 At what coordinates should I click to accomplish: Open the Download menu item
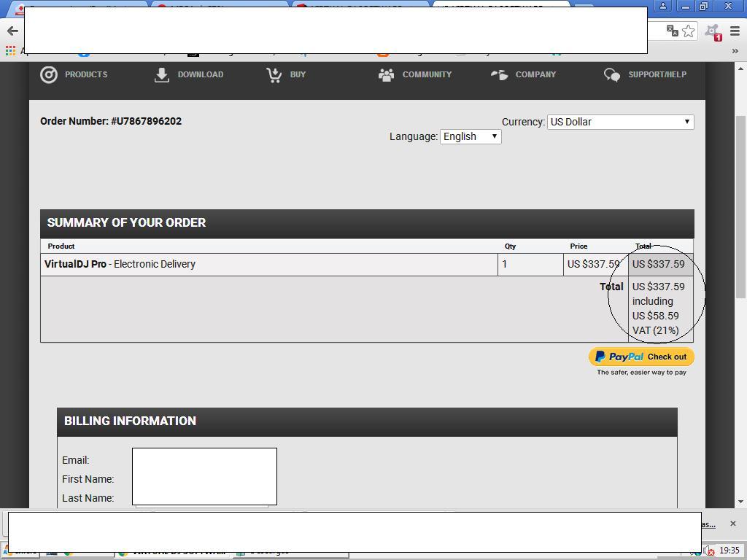coord(200,75)
